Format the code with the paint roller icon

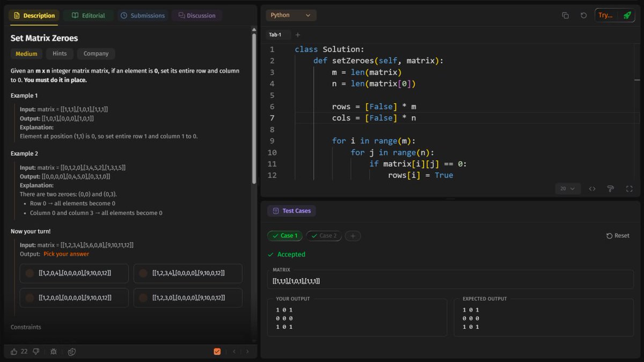[x=610, y=189]
